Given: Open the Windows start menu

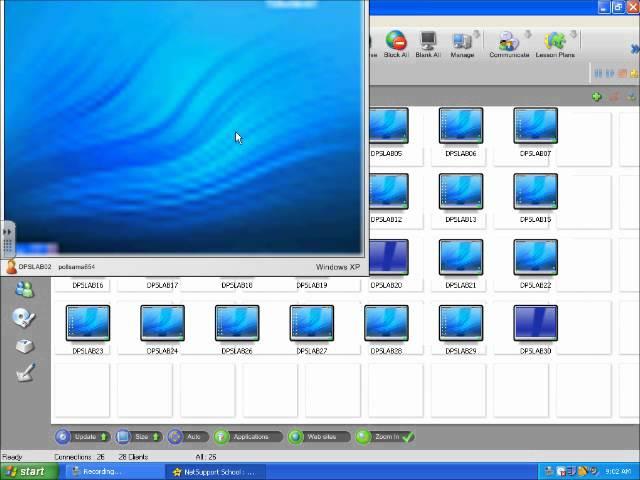Looking at the screenshot, I should tap(29, 471).
